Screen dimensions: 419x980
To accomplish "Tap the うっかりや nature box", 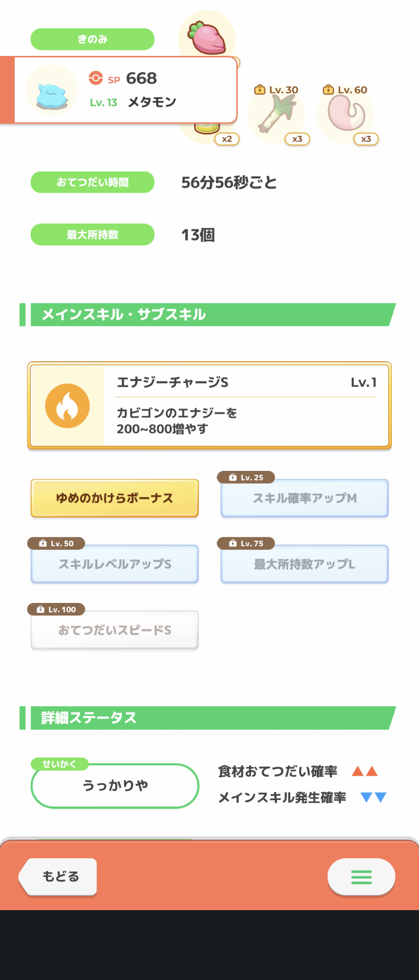I will pyautogui.click(x=115, y=786).
